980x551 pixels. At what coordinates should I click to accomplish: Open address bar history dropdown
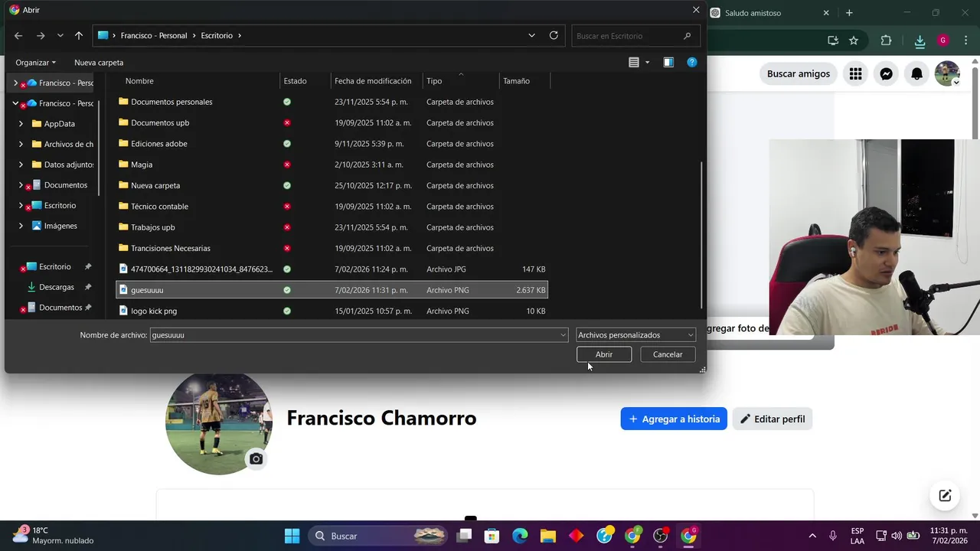coord(531,35)
